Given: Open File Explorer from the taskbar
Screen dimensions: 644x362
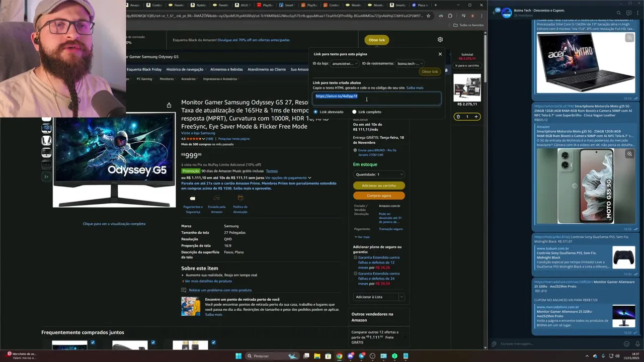Looking at the screenshot, I should [317, 356].
